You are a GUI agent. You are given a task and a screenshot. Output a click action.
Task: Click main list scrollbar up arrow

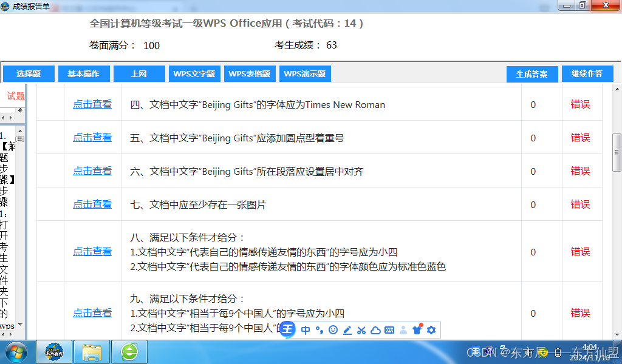tap(617, 90)
